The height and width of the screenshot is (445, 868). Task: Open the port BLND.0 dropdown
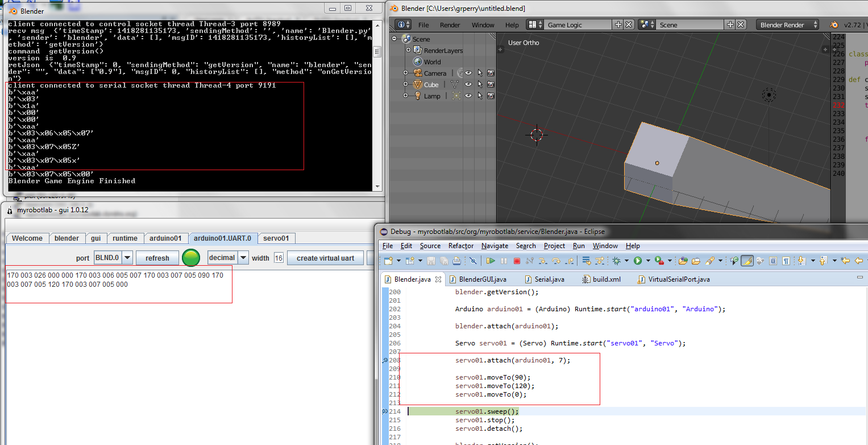[128, 258]
